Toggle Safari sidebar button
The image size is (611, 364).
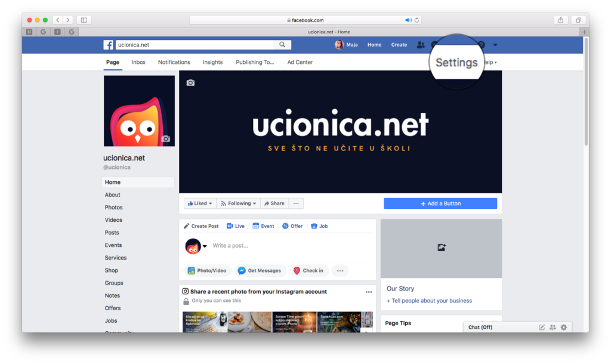[84, 20]
